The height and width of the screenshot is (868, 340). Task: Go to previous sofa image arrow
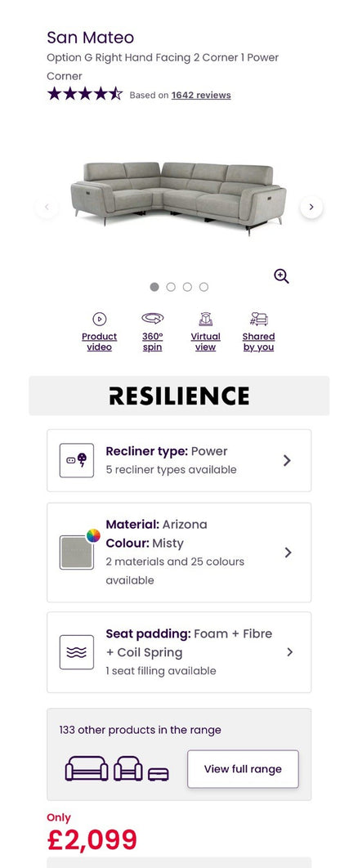coord(47,207)
